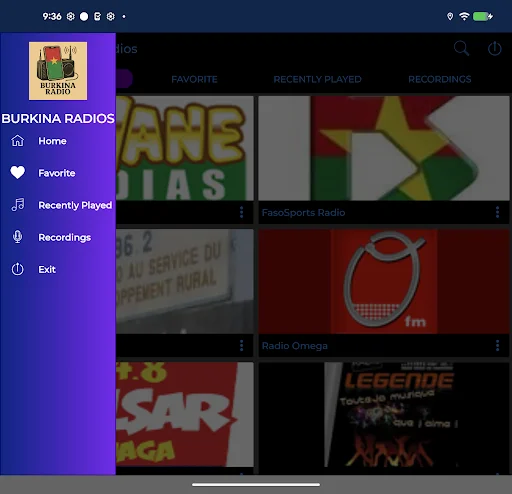Image resolution: width=512 pixels, height=494 pixels.
Task: Click the power icon beside Exit
Action: [18, 269]
